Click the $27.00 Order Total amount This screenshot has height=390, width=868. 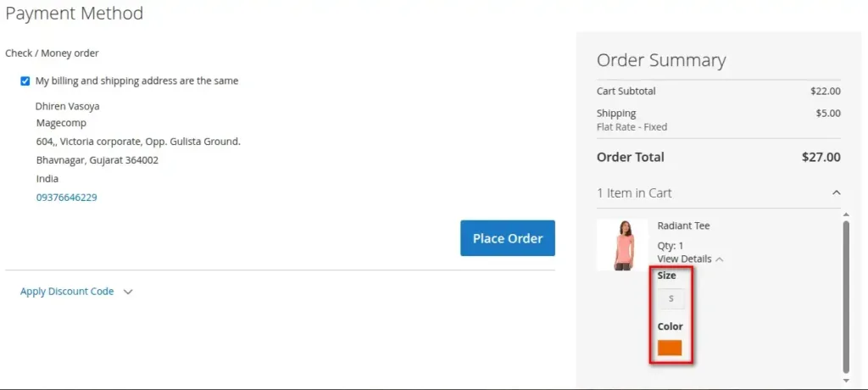pos(821,157)
